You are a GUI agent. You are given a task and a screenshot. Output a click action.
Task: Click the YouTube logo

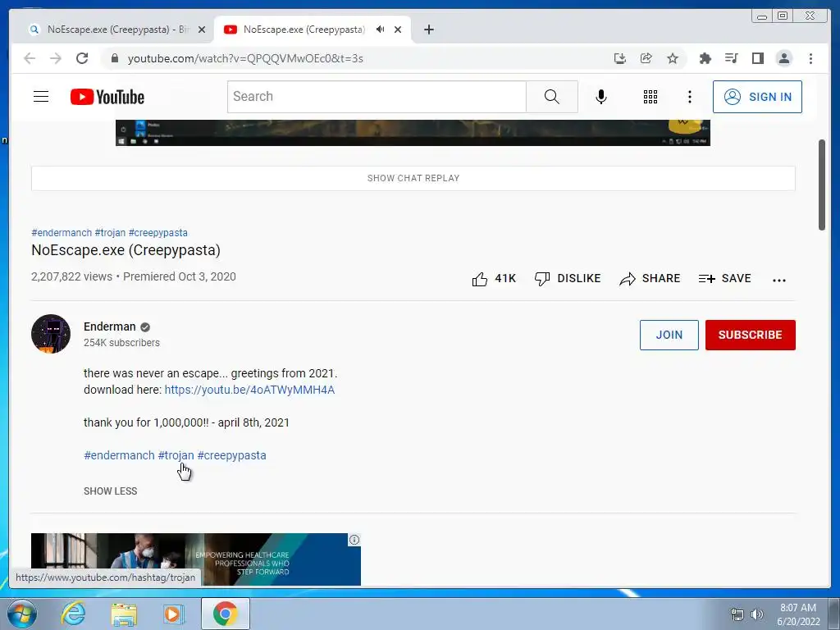[107, 97]
